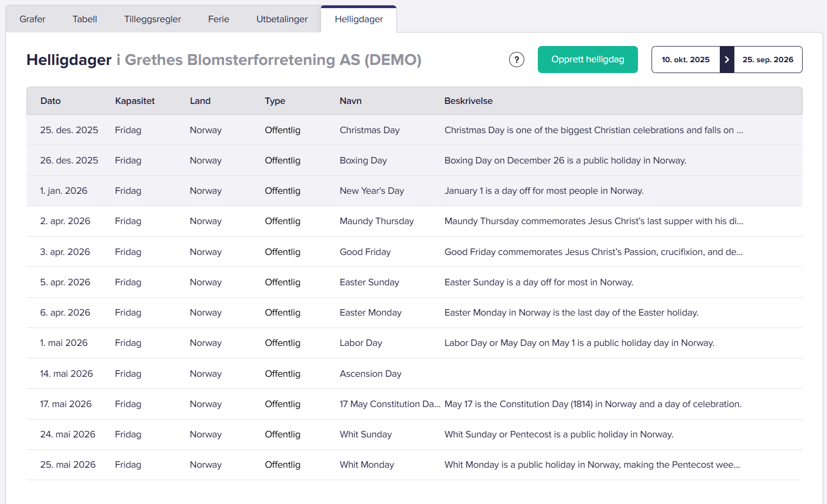Open the Whit Monday holiday row
The image size is (827, 504).
[x=367, y=465]
